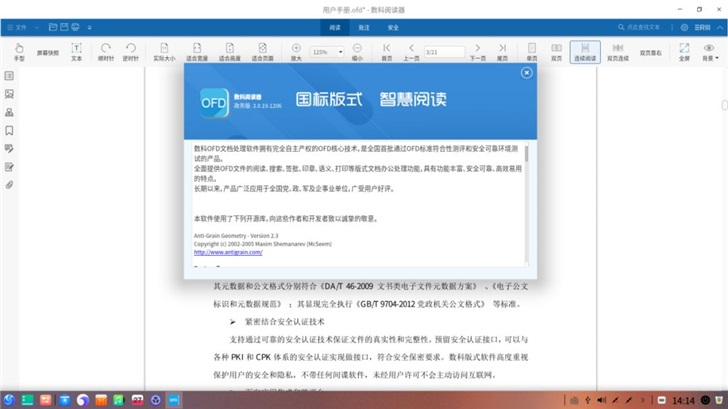
Task: Click the OFD logo in About dialog
Action: click(x=214, y=103)
